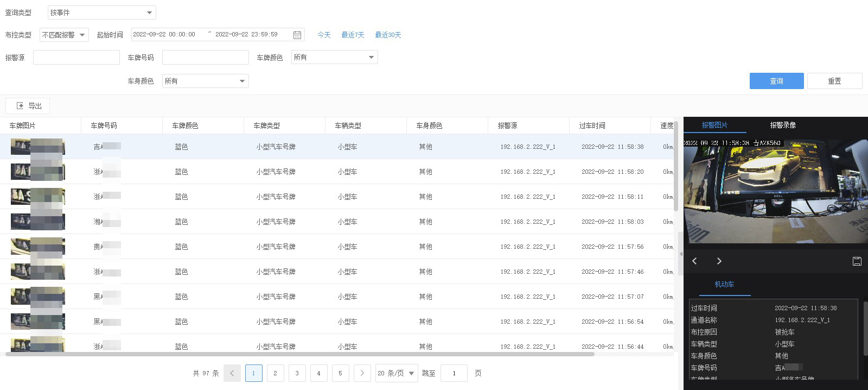Image resolution: width=868 pixels, height=390 pixels.
Task: Select the 最近7天 quick time link
Action: click(353, 35)
